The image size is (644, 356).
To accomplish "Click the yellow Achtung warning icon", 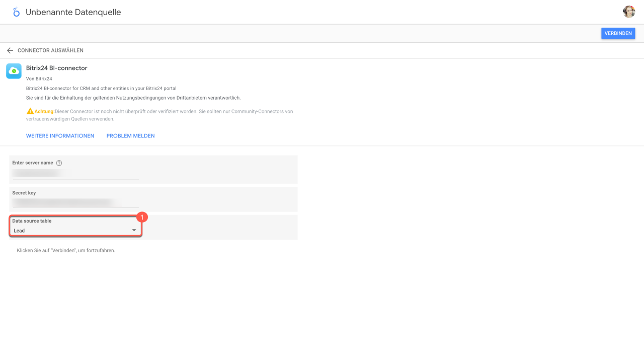I will tap(30, 111).
